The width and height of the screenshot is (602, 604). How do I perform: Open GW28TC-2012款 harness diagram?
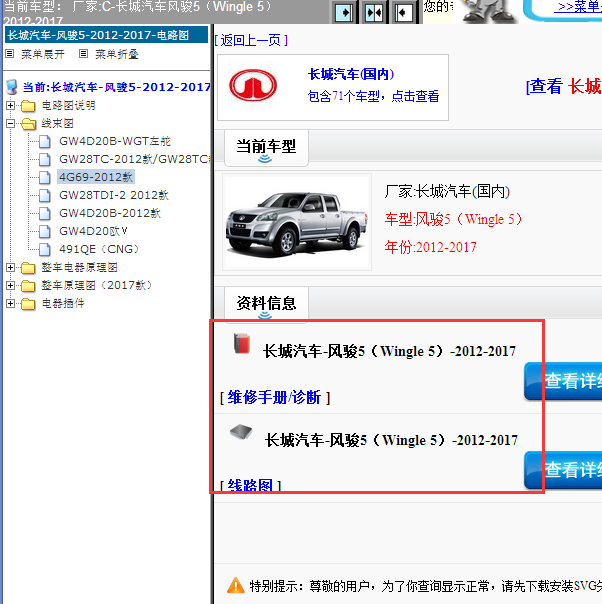[134, 159]
